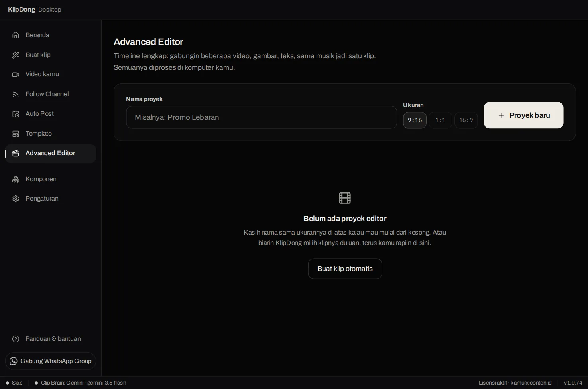Click the WhatsApp logo icon
Image resolution: width=588 pixels, height=389 pixels.
click(x=14, y=361)
